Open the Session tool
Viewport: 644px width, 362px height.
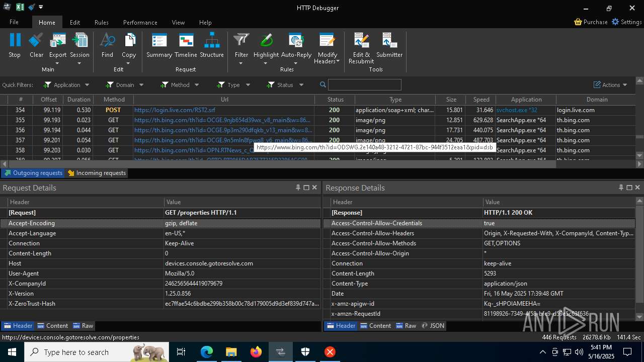click(x=79, y=40)
